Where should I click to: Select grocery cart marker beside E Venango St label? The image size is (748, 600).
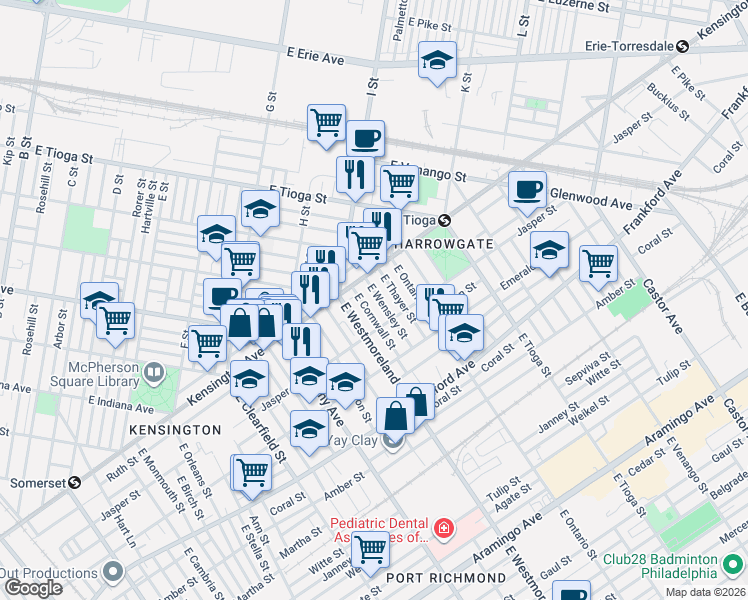click(x=400, y=184)
